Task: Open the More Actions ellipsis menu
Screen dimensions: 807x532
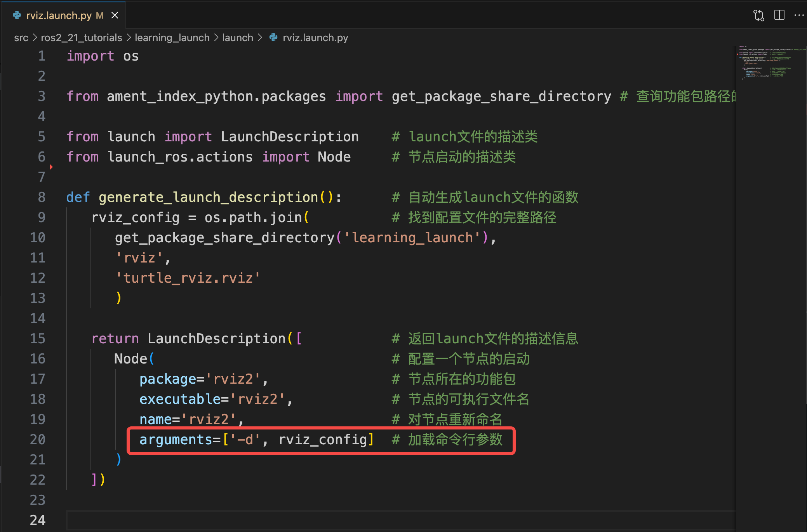Action: [x=799, y=16]
